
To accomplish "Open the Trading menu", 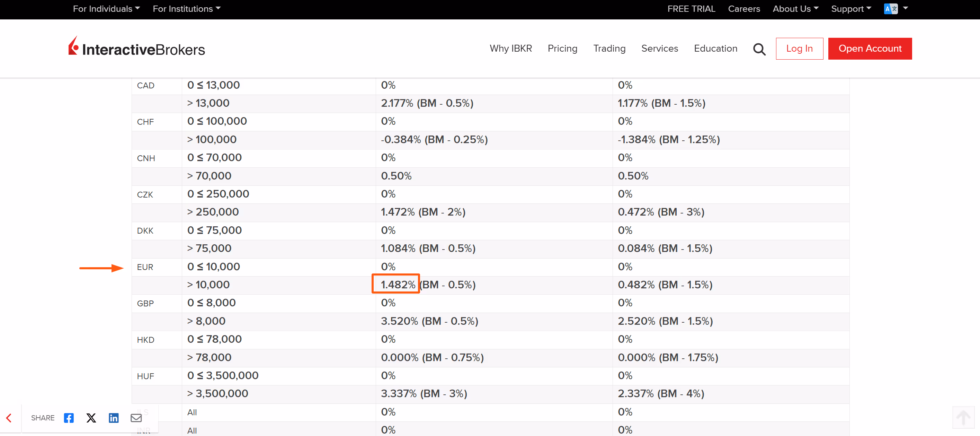I will pyautogui.click(x=609, y=49).
